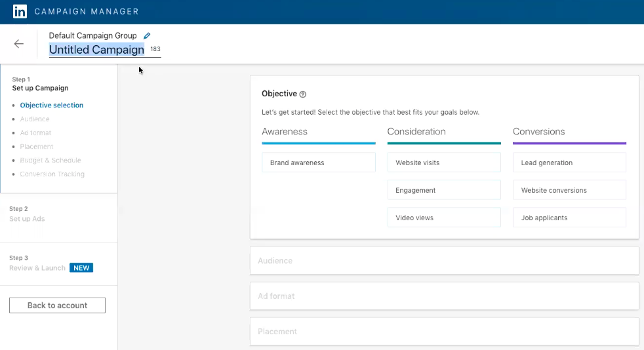The width and height of the screenshot is (644, 350).
Task: Open Step 2 Set up Ads
Action: [27, 214]
